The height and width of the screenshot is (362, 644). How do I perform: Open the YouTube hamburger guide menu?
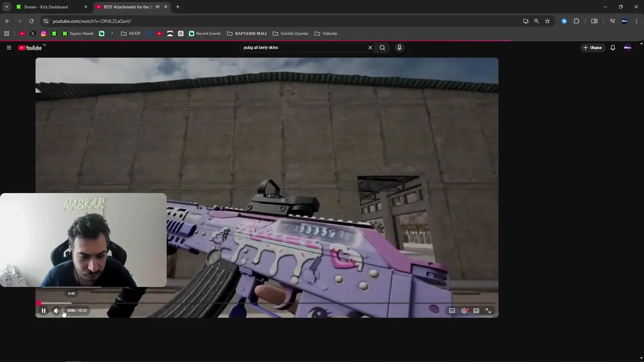[9, 48]
